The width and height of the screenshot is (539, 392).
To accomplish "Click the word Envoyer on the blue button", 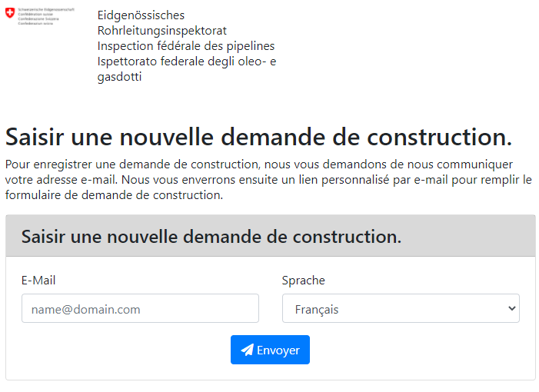I will click(278, 350).
